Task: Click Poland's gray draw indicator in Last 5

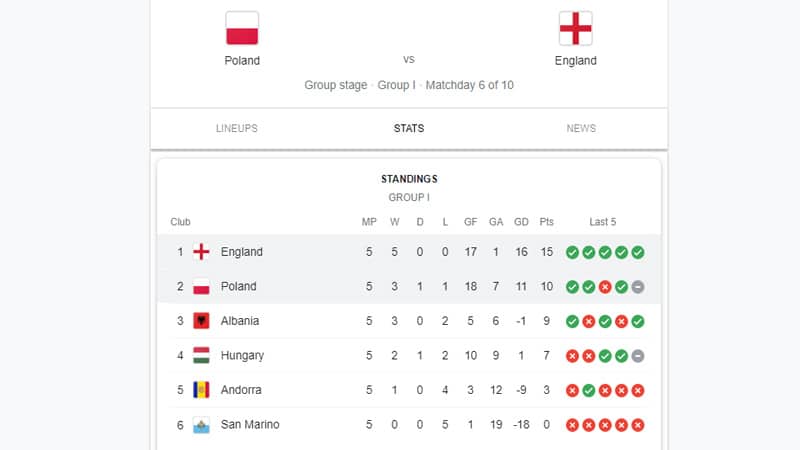Action: (638, 287)
